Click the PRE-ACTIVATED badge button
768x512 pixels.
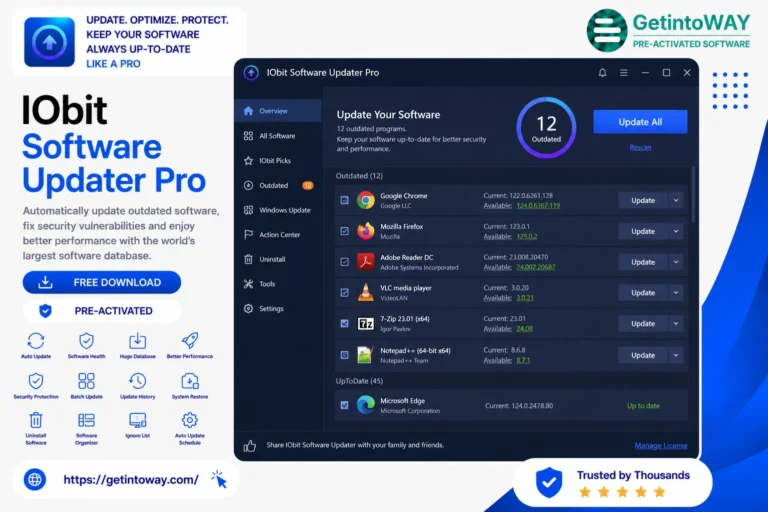coord(102,311)
